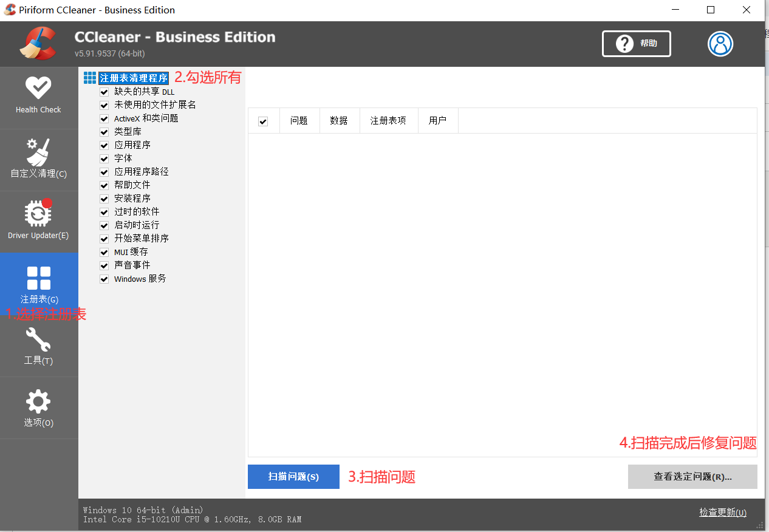Screen dimensions: 769x532
Task: Toggle 开始菜单排序 checkbox
Action: click(104, 239)
